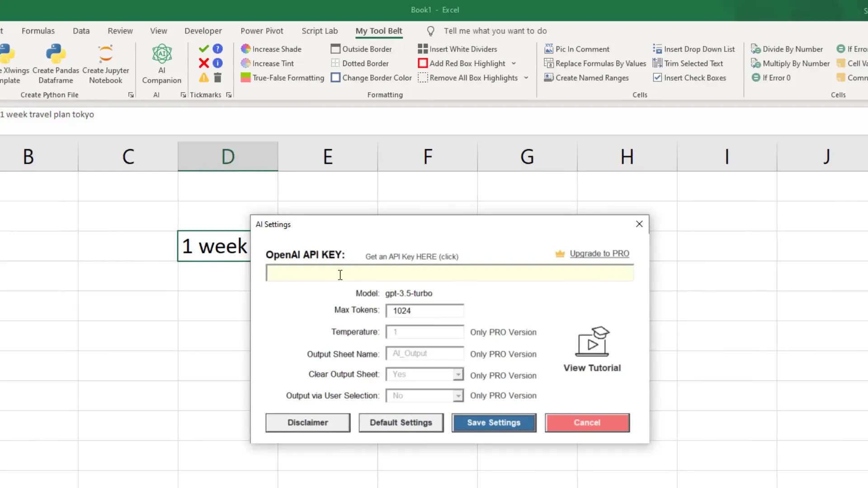Open the Developer ribbon tab

pyautogui.click(x=203, y=31)
